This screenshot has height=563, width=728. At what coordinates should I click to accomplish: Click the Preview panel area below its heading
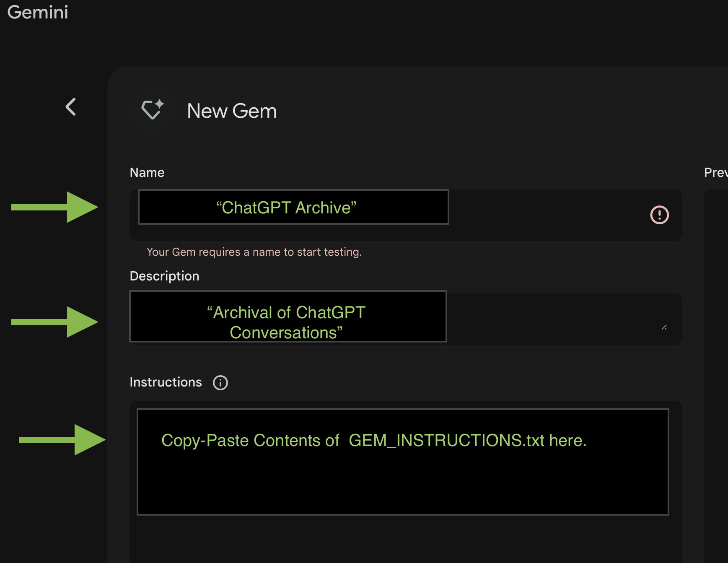tap(717, 335)
